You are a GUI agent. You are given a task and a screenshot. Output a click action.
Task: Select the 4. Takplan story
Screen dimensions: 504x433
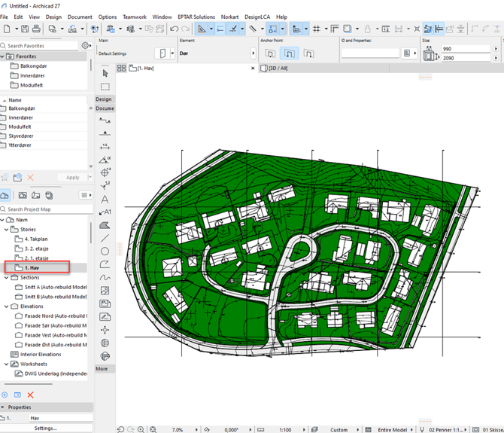36,239
